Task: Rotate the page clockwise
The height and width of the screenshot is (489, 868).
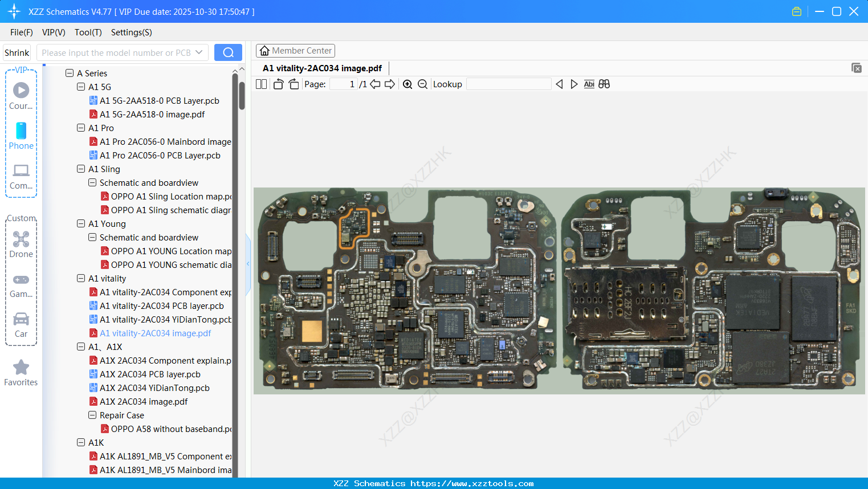Action: click(x=294, y=84)
